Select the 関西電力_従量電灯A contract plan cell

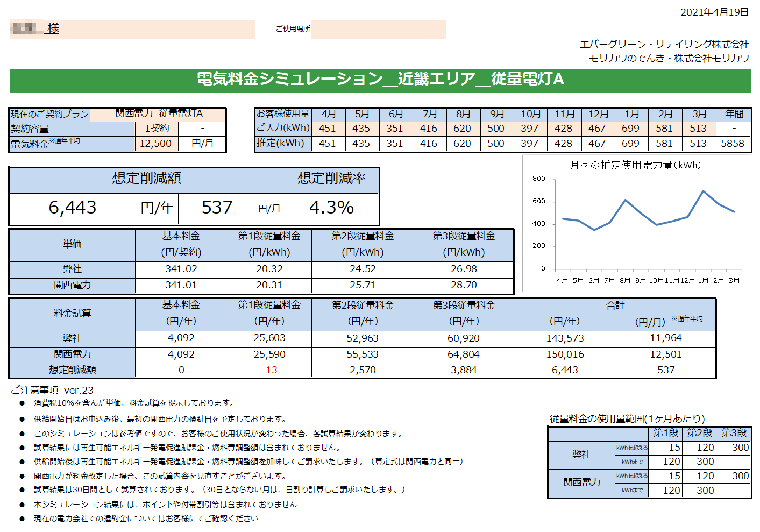[158, 114]
